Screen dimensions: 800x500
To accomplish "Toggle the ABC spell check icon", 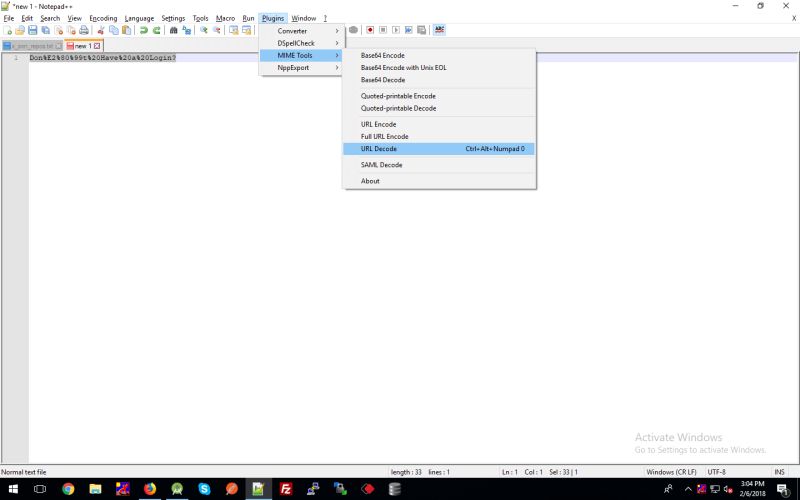I will coord(439,30).
